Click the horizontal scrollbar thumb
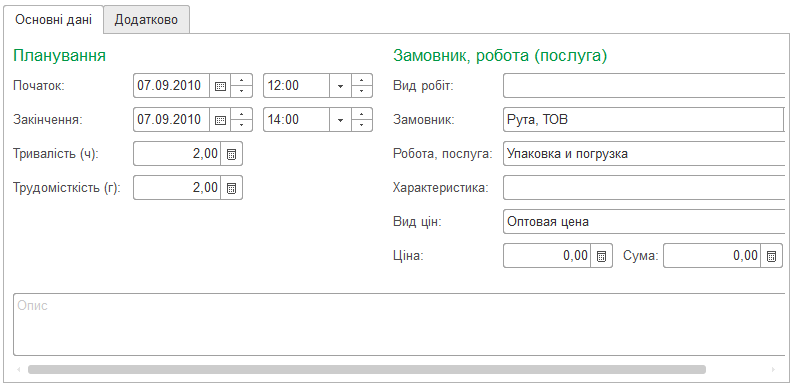Image resolution: width=799 pixels, height=386 pixels. [x=367, y=370]
